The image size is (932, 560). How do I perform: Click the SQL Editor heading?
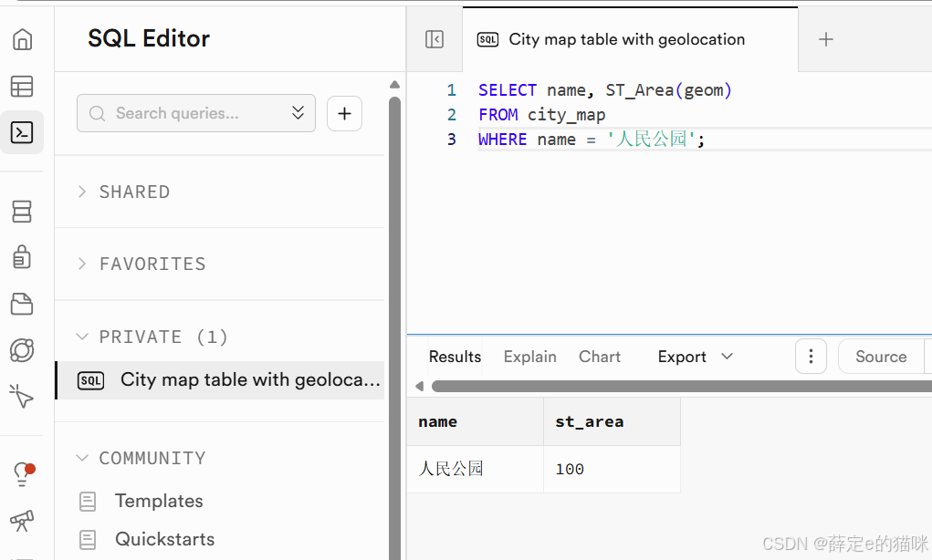point(149,38)
